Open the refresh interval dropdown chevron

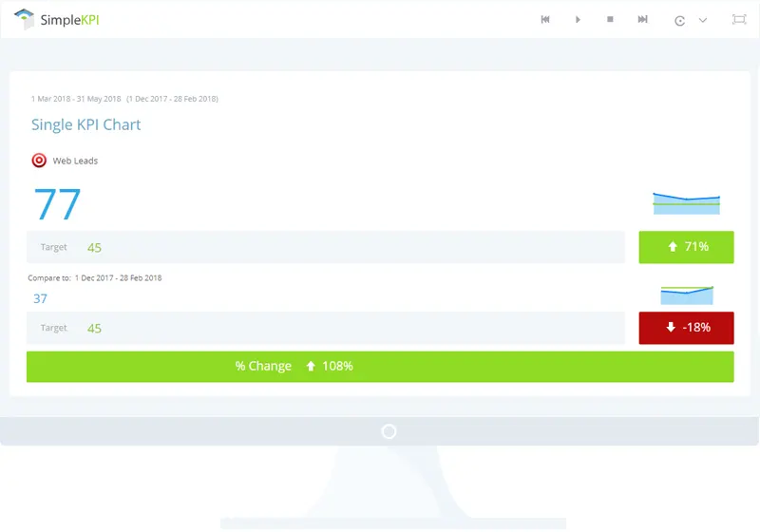click(x=703, y=20)
